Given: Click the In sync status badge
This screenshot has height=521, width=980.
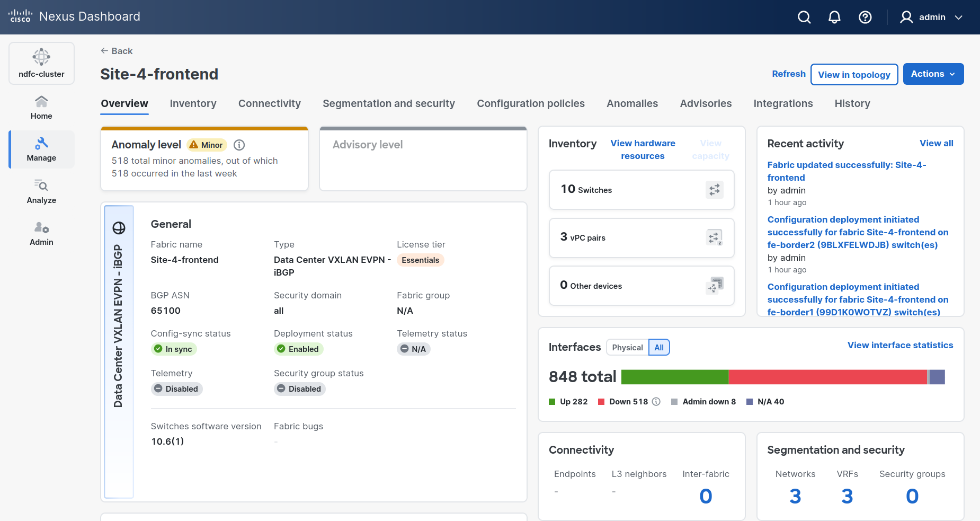Looking at the screenshot, I should [174, 349].
